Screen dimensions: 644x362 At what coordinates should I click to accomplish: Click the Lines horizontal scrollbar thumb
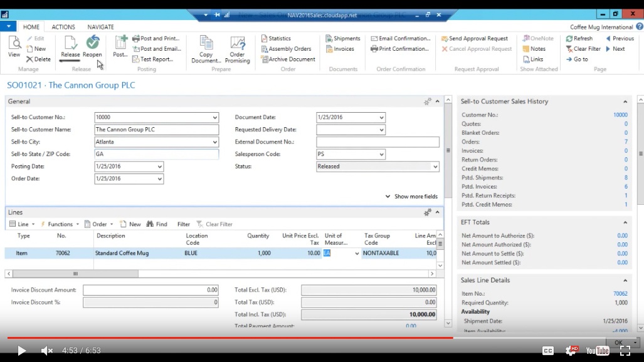(x=76, y=274)
